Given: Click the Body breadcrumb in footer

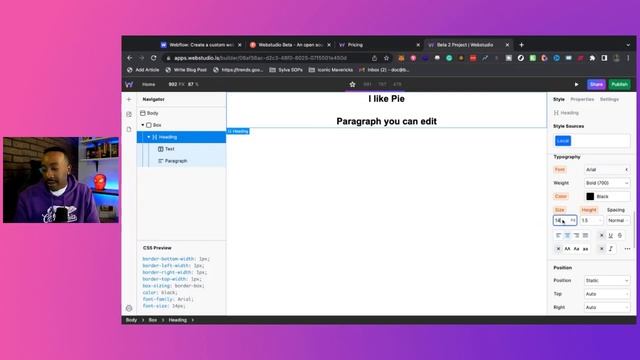Looking at the screenshot, I should 131,320.
